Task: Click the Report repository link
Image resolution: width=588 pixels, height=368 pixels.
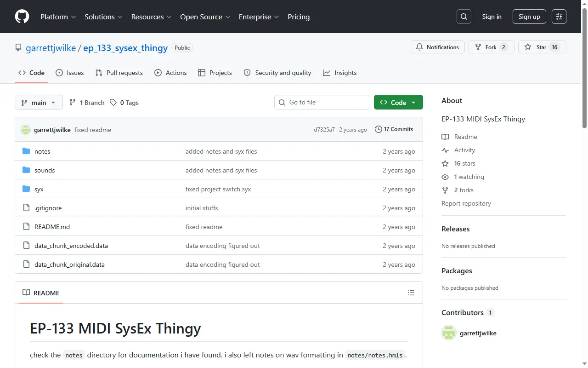Action: pos(466,203)
